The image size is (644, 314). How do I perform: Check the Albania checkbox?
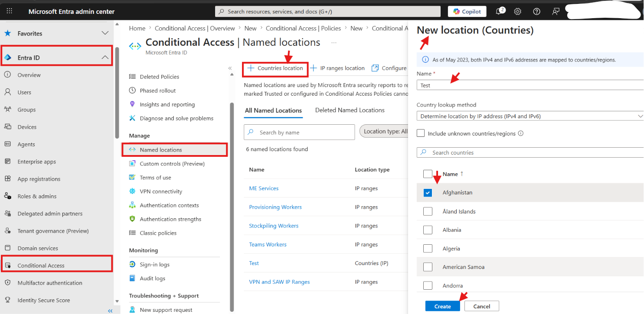(x=428, y=230)
